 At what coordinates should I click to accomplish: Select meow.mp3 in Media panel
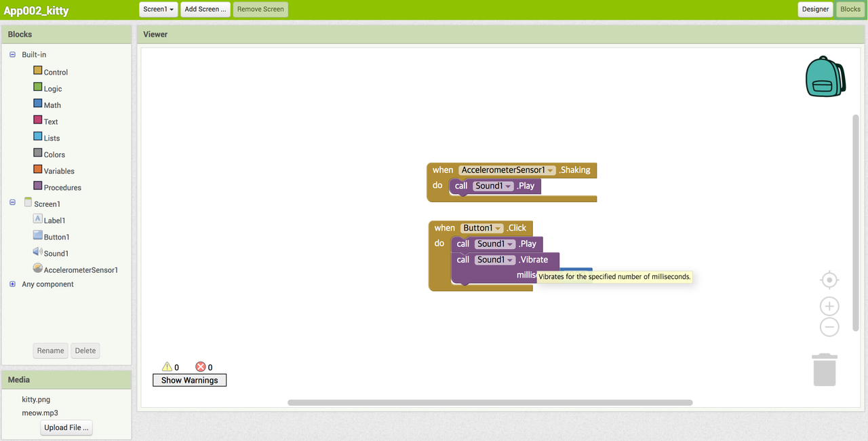pos(40,413)
